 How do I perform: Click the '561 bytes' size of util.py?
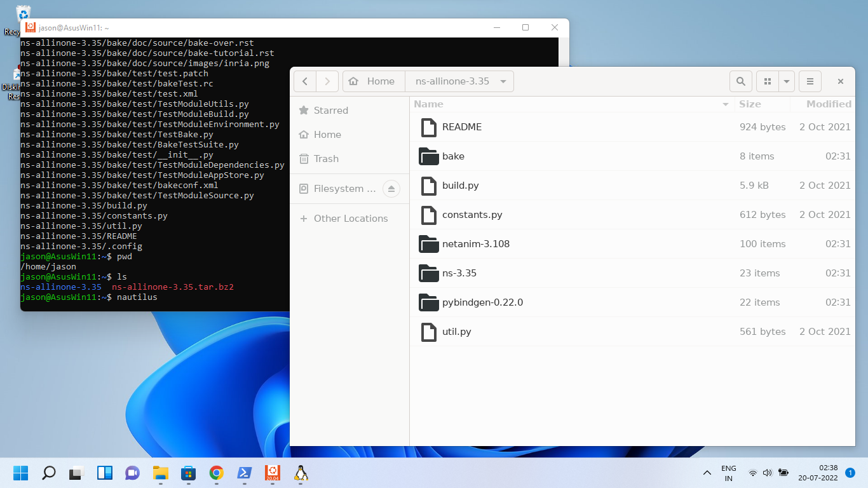pyautogui.click(x=763, y=332)
